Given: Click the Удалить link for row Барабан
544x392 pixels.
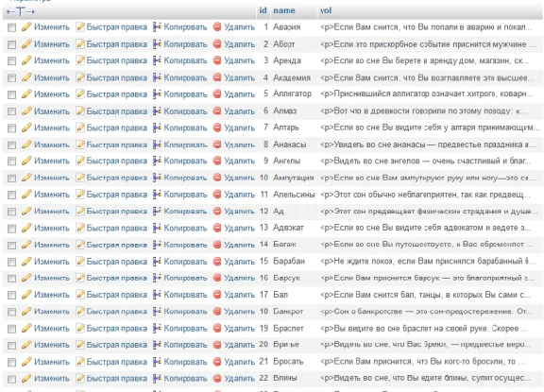Looking at the screenshot, I should point(239,262).
